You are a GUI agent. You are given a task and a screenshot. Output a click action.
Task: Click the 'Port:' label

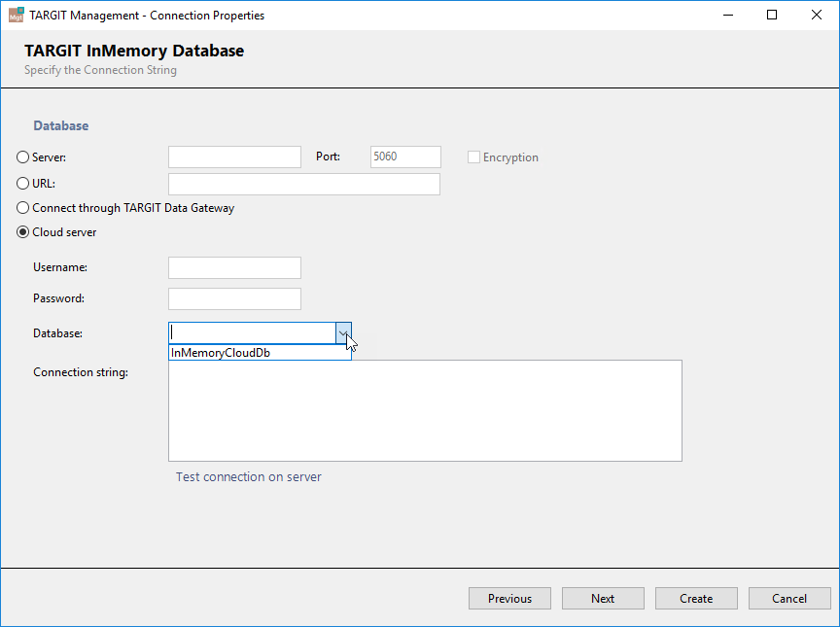coord(328,157)
